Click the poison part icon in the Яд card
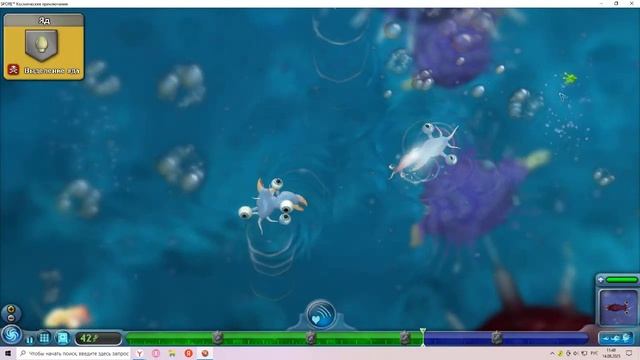The height and width of the screenshot is (360, 640). pyautogui.click(x=41, y=44)
